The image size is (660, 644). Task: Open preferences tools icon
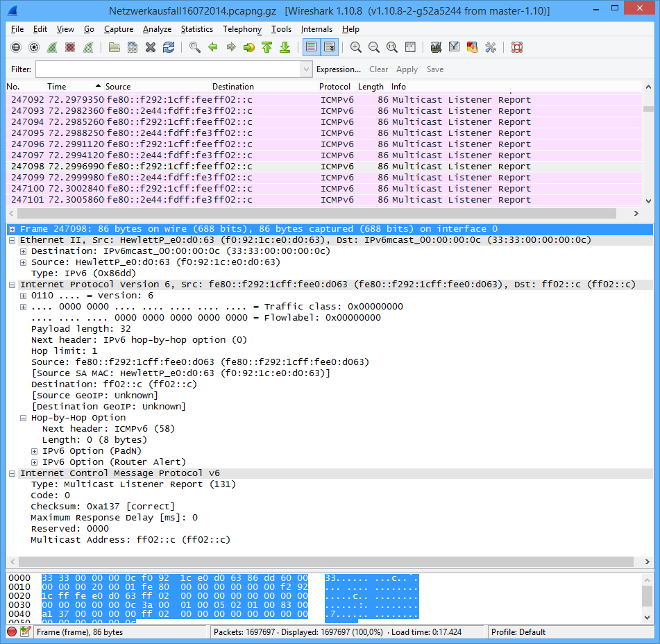tap(491, 47)
